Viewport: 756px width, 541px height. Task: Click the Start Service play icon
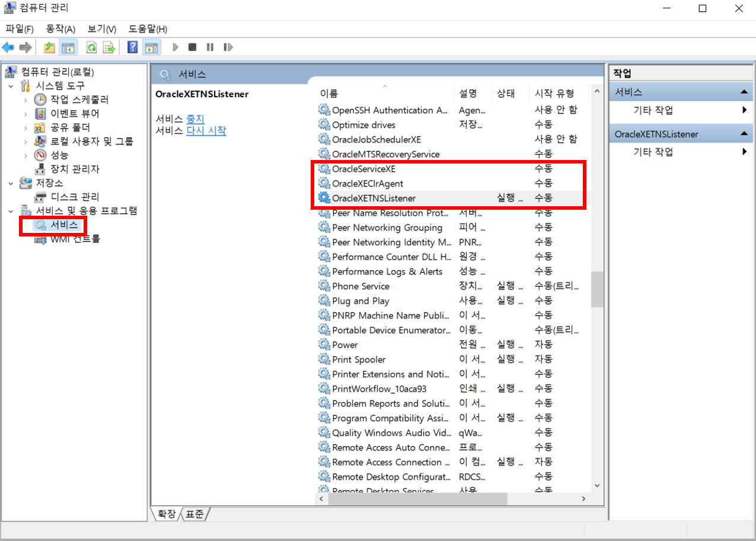pyautogui.click(x=176, y=47)
